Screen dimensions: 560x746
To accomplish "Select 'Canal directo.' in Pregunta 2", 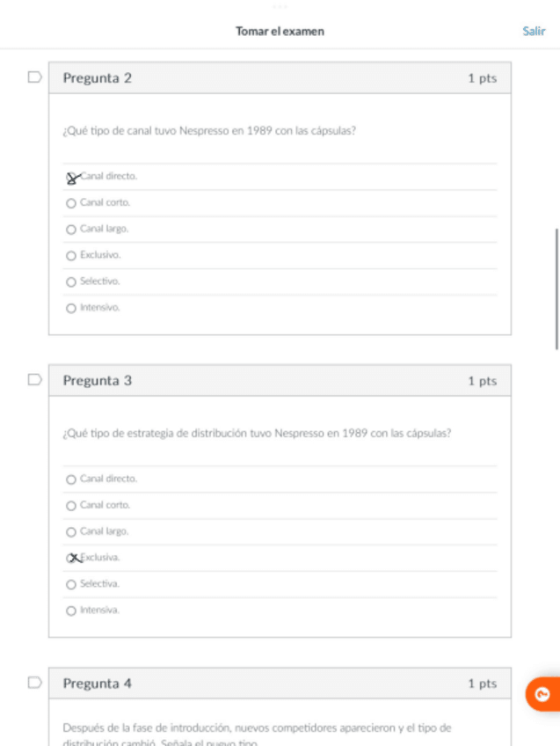I will [x=71, y=177].
